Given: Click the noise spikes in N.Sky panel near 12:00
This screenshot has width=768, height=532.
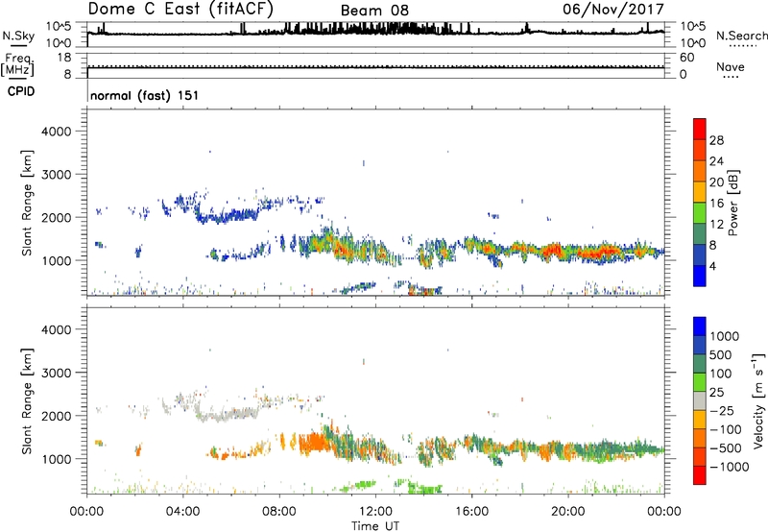Looking at the screenshot, I should coord(377,28).
